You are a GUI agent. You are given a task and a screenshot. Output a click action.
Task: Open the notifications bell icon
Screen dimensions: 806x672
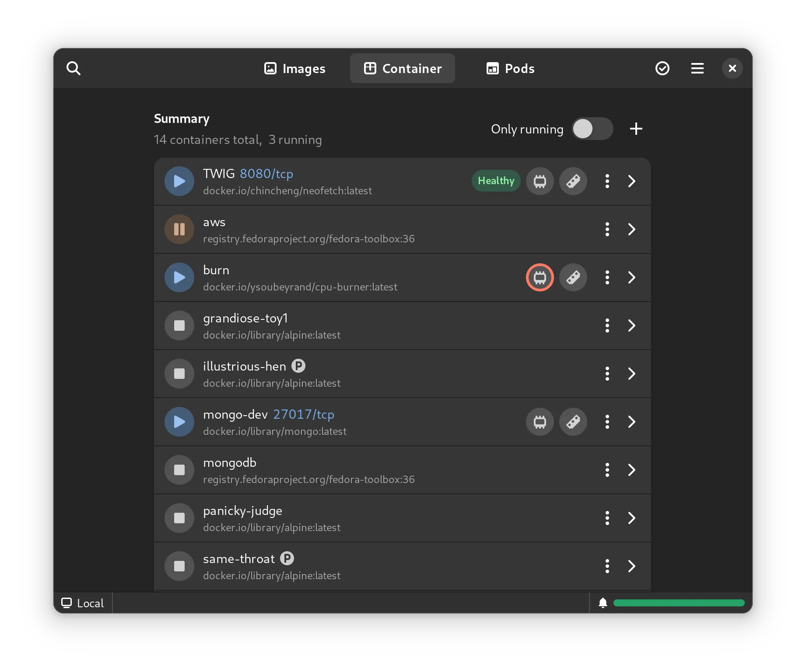(603, 603)
